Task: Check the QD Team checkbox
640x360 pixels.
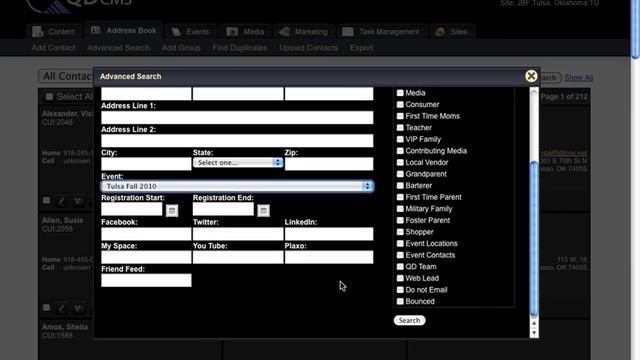Action: [x=400, y=267]
